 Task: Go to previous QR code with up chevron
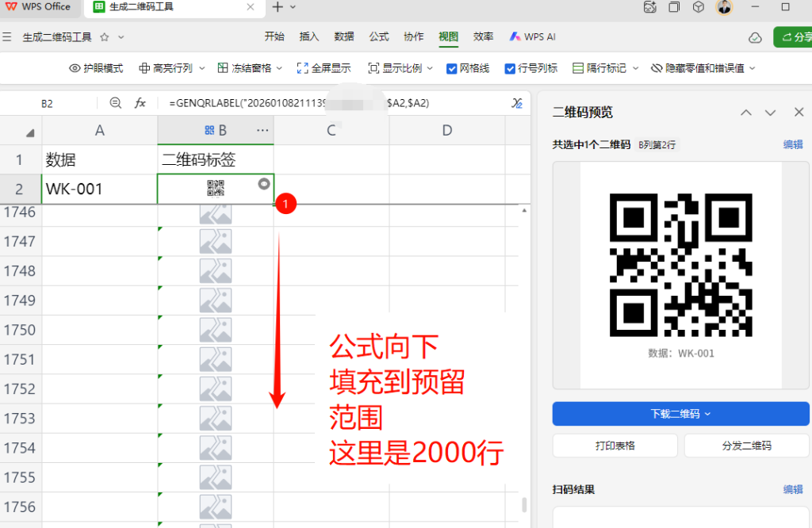pos(745,113)
